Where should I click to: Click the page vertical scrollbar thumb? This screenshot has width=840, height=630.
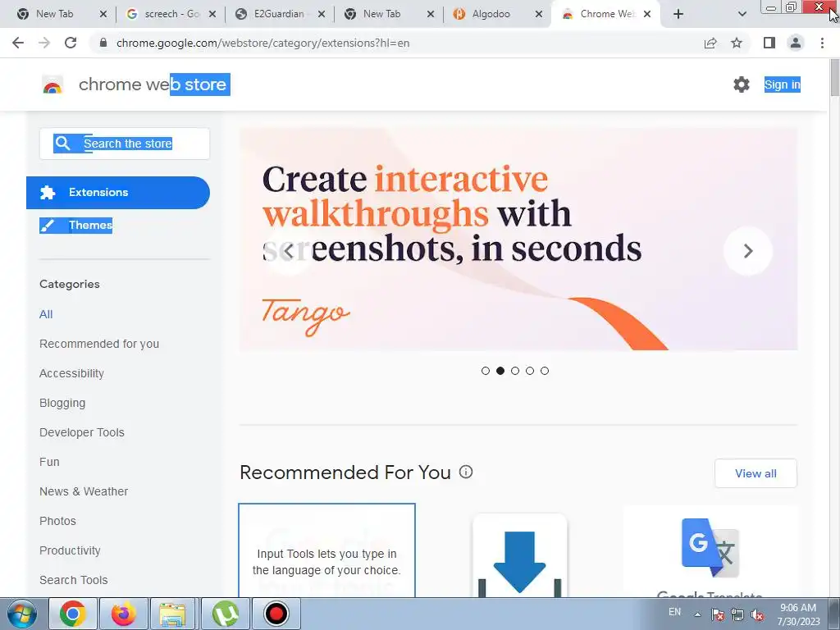pyautogui.click(x=834, y=78)
